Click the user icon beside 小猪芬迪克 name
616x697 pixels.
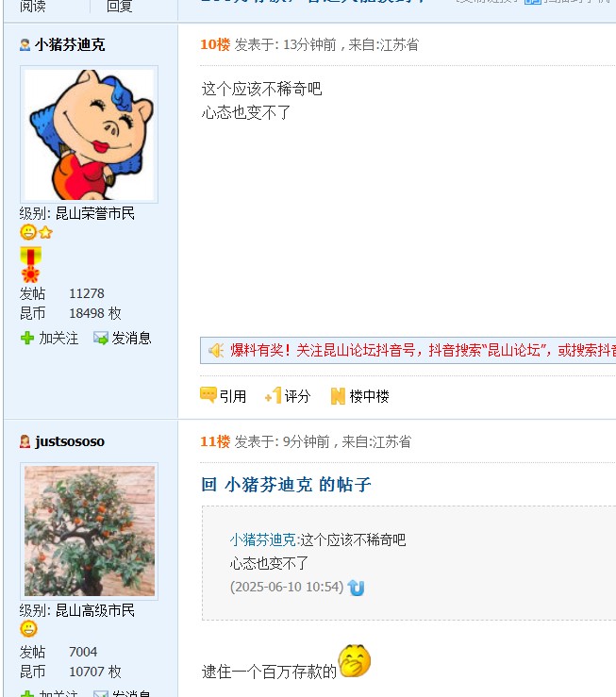(25, 44)
